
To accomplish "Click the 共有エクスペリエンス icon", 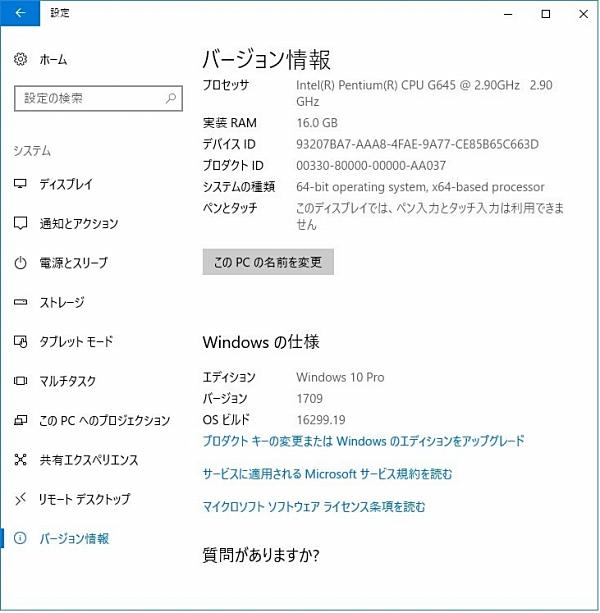I will [x=21, y=460].
